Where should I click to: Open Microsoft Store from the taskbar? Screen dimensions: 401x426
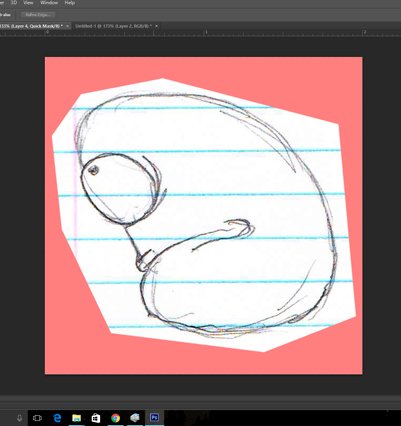96,418
